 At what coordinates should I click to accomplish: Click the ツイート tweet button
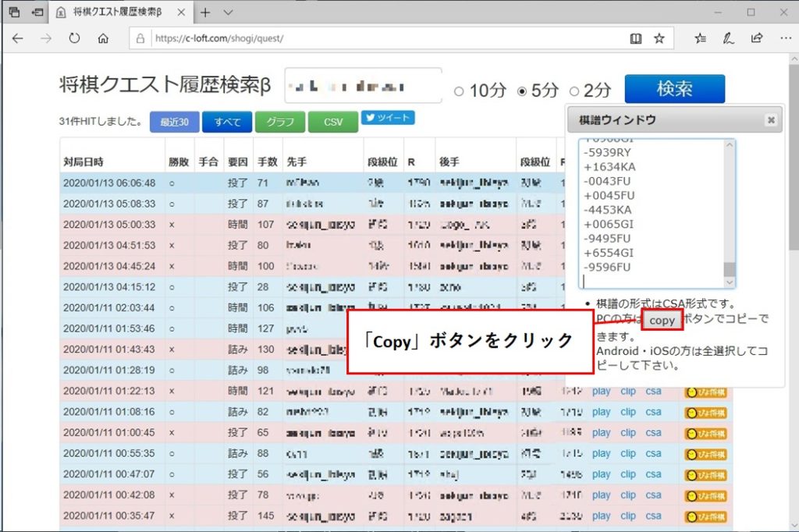(388, 118)
